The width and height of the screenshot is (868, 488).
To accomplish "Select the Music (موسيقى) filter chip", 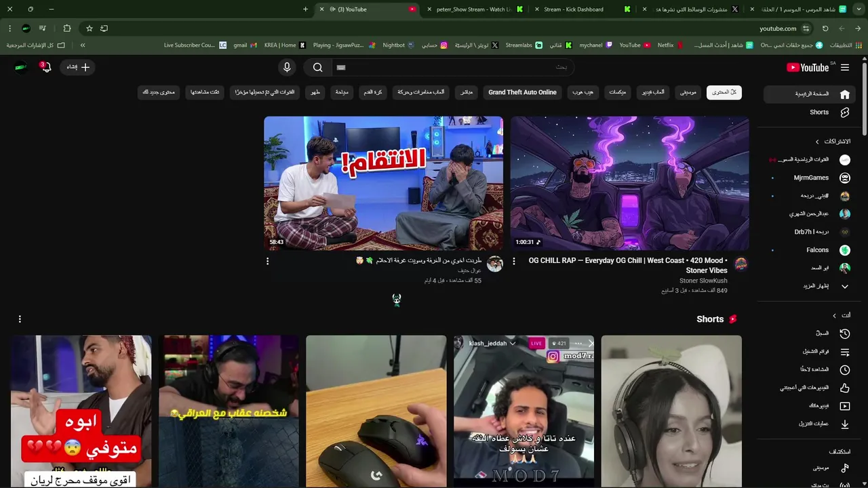I will (x=688, y=92).
